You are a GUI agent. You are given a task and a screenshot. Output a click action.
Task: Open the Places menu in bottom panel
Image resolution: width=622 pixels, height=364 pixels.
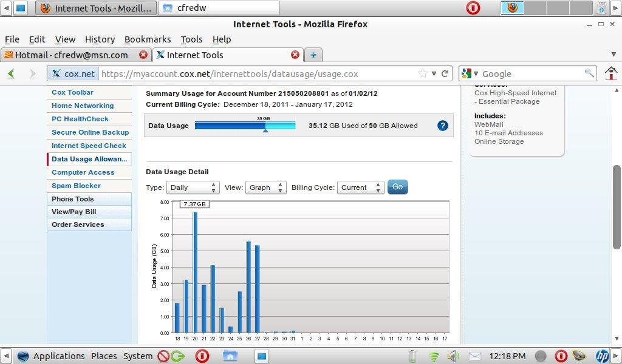(104, 356)
